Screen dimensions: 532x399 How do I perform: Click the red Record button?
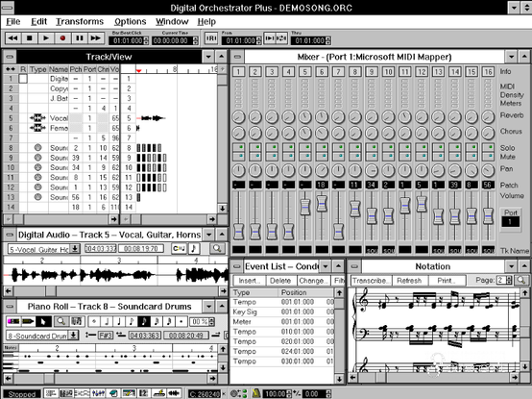click(x=62, y=38)
